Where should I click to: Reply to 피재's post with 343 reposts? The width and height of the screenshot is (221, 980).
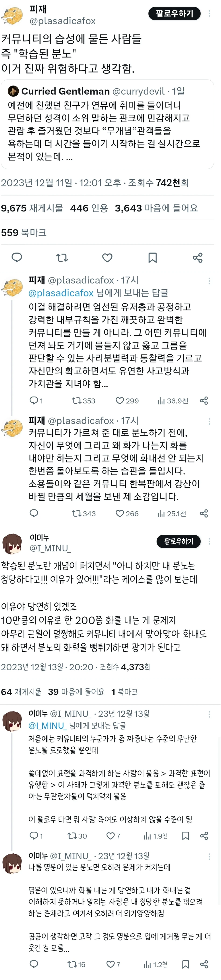(34, 513)
